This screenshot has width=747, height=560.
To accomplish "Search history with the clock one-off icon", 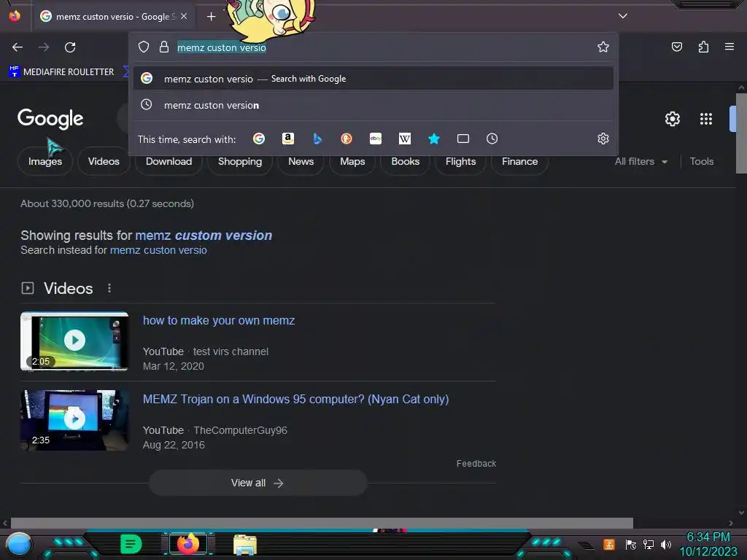I will coord(492,139).
